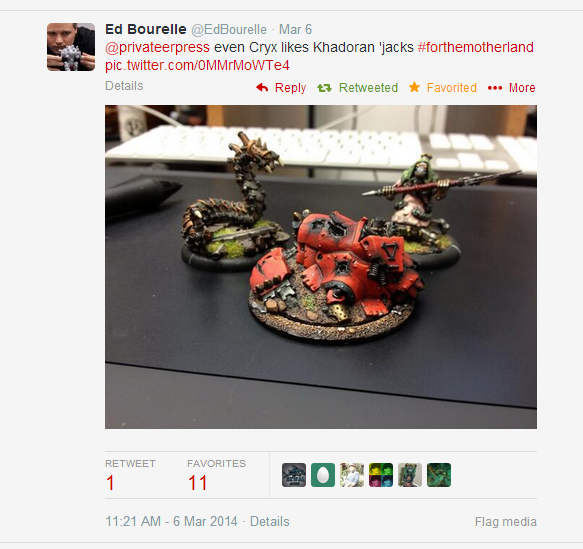Open Details next to the timestamp
The height and width of the screenshot is (549, 583).
pos(270,521)
